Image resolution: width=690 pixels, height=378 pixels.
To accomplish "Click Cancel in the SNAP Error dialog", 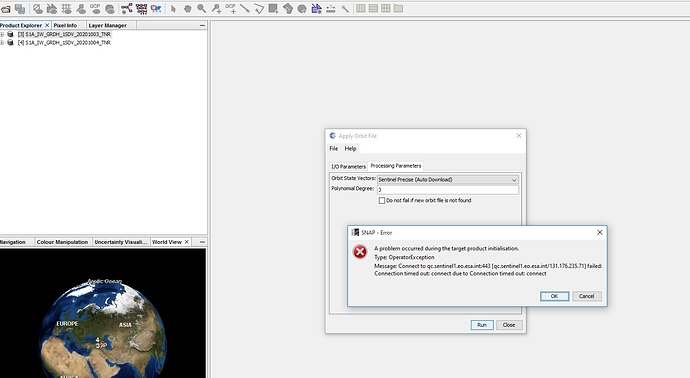I will [587, 296].
